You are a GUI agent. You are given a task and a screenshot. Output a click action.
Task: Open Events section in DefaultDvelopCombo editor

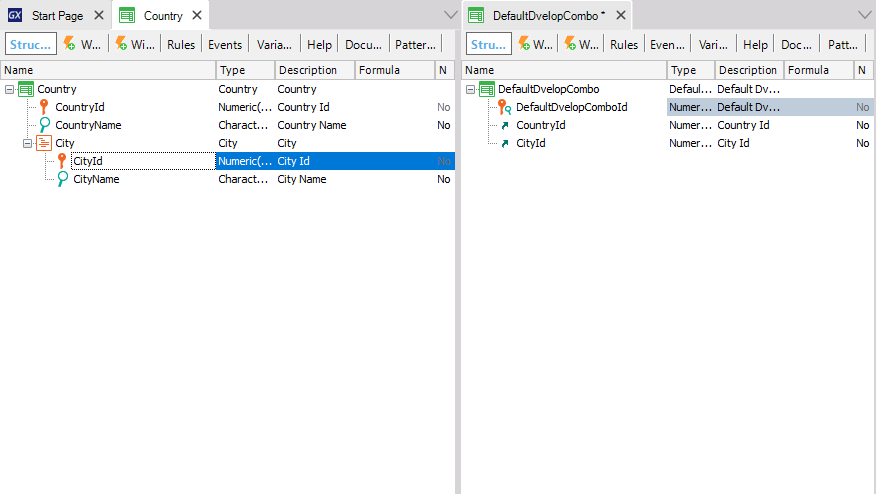667,44
